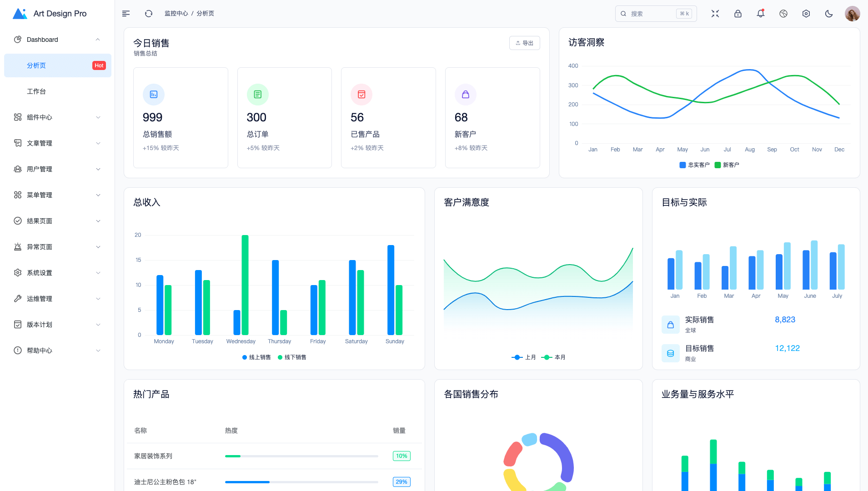
Task: Click the 10% sales tag
Action: (x=401, y=456)
